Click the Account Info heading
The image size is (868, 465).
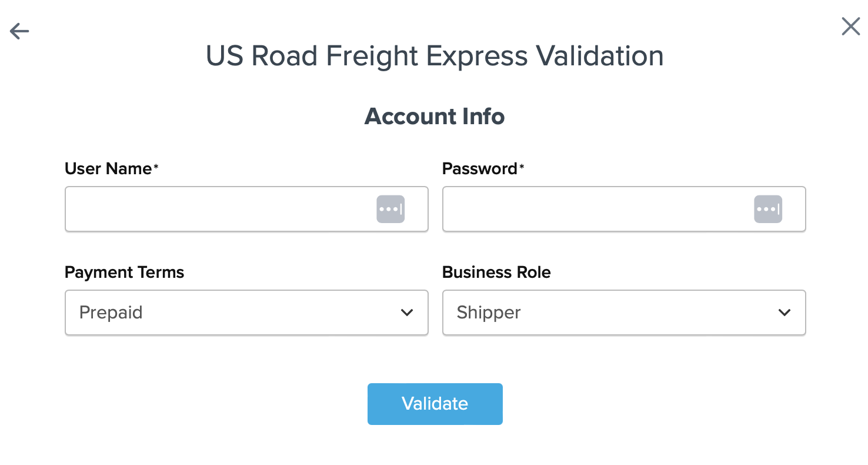click(x=435, y=117)
